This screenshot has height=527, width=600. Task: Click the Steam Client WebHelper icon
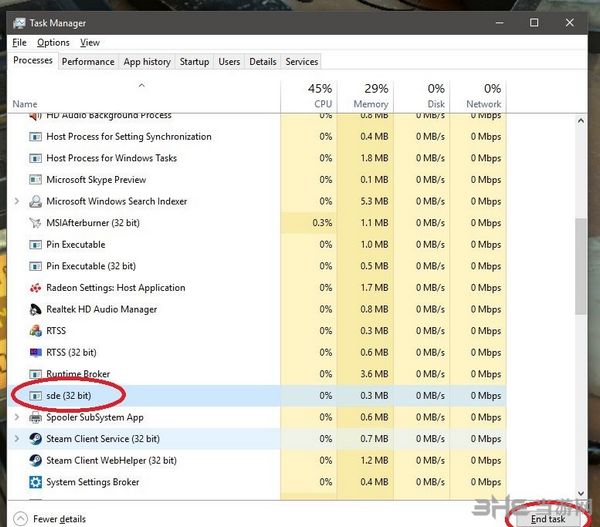(36, 460)
